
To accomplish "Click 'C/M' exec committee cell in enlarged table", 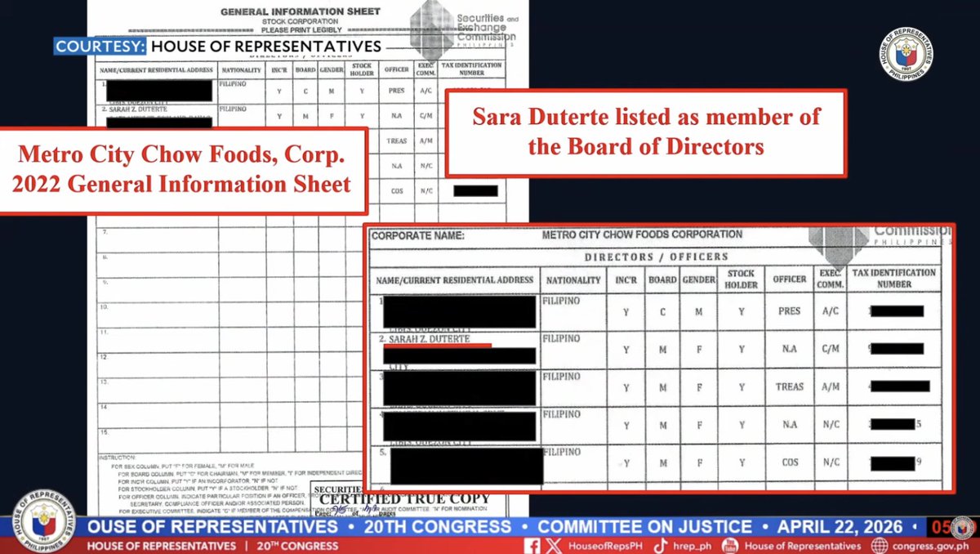I will (830, 349).
